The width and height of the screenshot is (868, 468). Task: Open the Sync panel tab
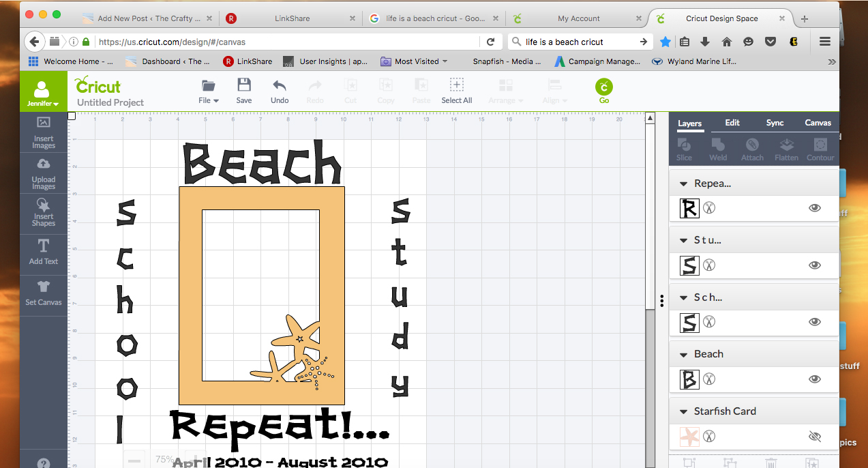coord(775,123)
